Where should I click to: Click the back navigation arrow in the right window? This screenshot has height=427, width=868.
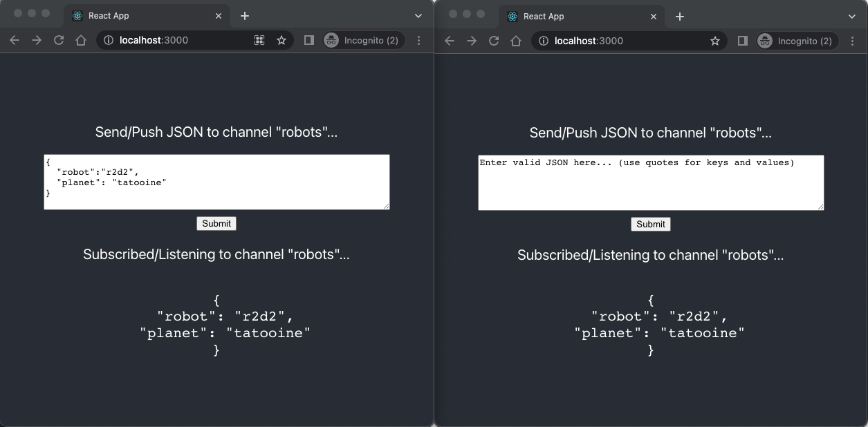449,41
